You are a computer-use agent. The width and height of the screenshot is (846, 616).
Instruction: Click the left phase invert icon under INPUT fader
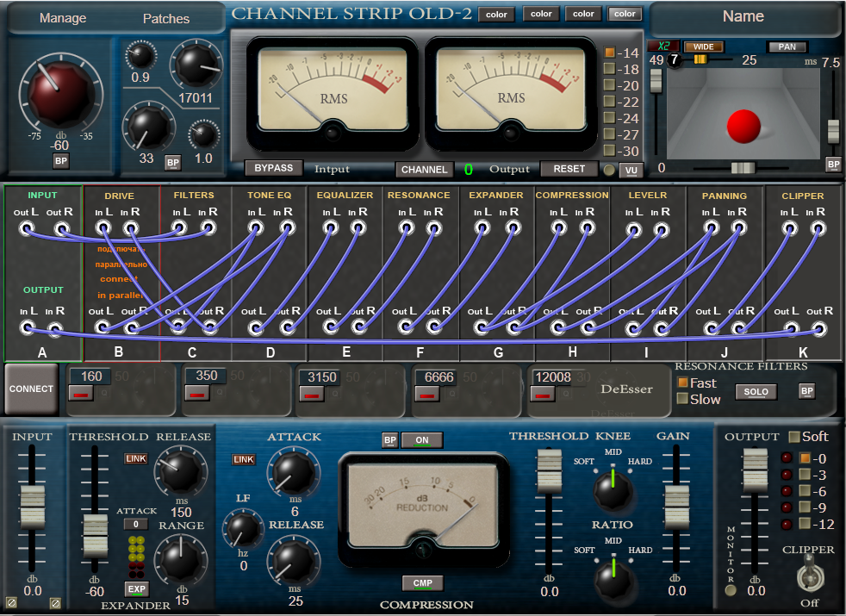[x=11, y=602]
